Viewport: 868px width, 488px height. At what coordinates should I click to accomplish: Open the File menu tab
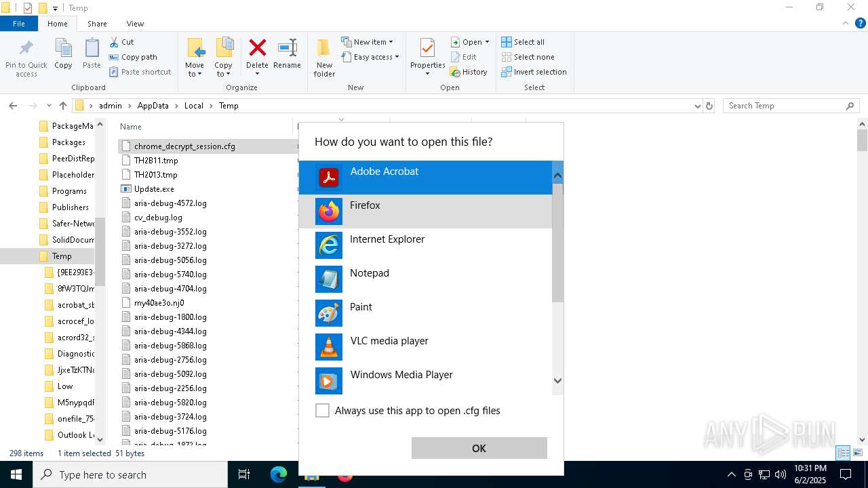coord(19,24)
